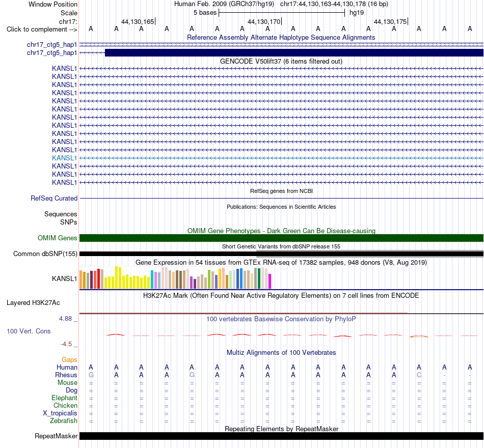Click the 44,130,175 ruler coordinate
The width and height of the screenshot is (484, 448).
point(390,21)
